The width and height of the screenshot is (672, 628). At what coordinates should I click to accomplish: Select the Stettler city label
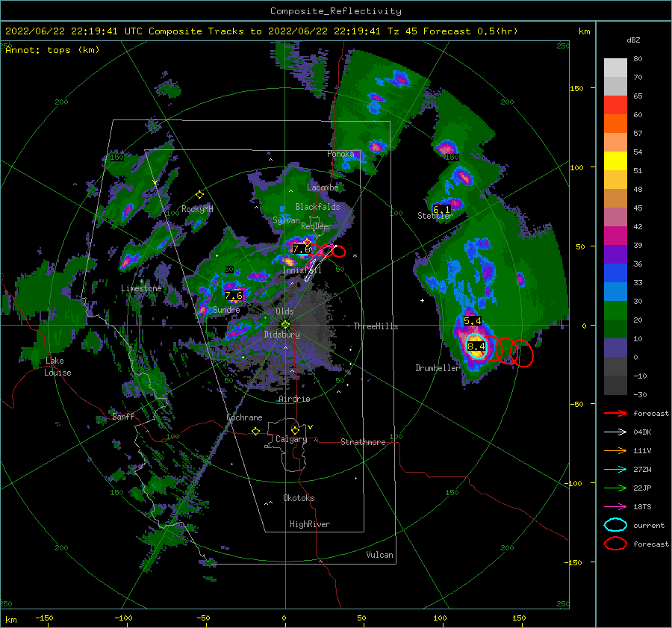(x=435, y=216)
